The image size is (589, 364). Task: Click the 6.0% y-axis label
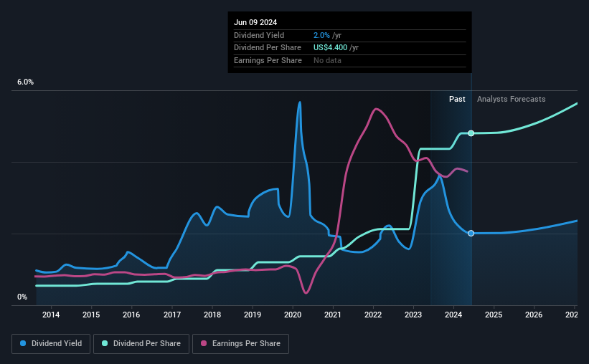[26, 82]
